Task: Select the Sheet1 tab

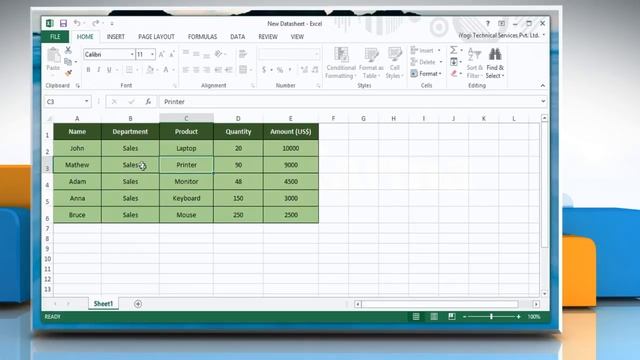Action: tap(103, 304)
